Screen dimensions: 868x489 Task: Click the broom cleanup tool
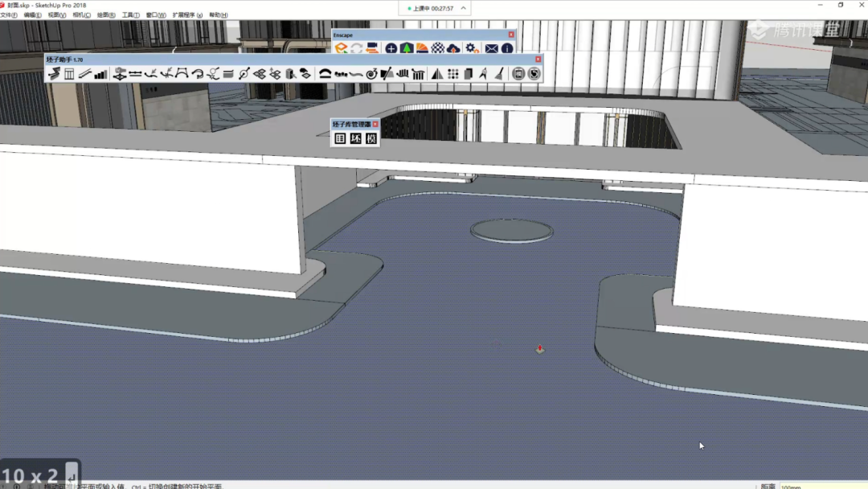[x=499, y=74]
